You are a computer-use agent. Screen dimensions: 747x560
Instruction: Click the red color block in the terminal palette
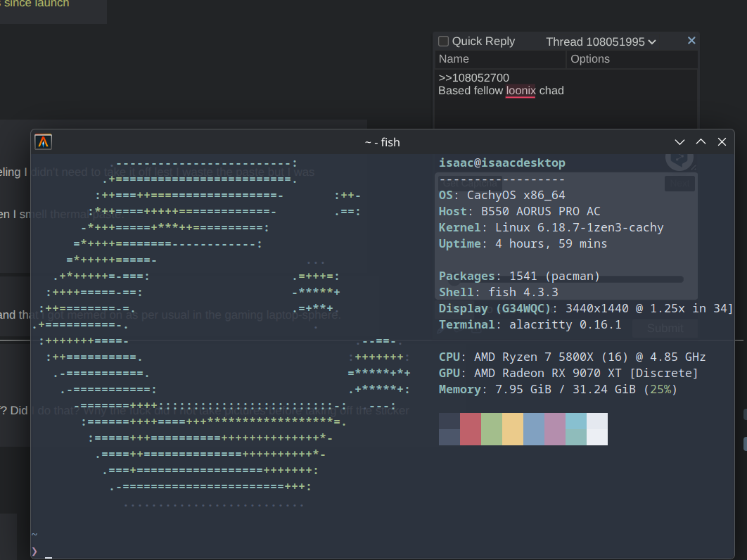470,429
